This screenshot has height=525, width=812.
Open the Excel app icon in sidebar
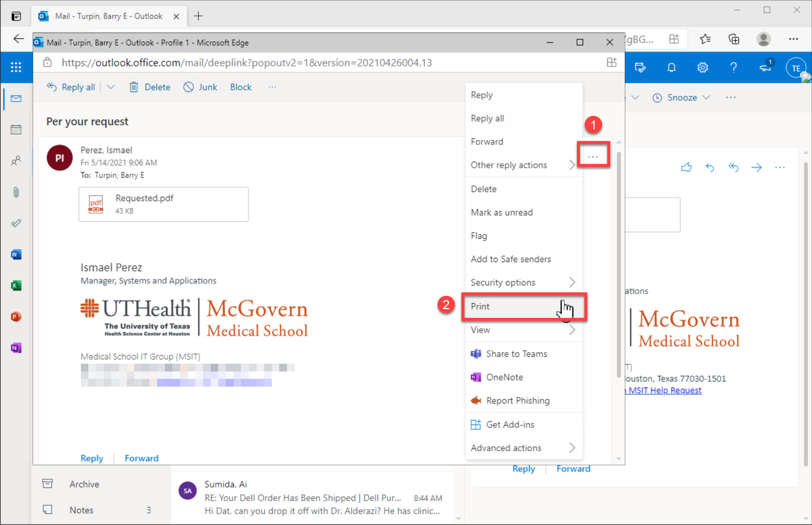(16, 285)
